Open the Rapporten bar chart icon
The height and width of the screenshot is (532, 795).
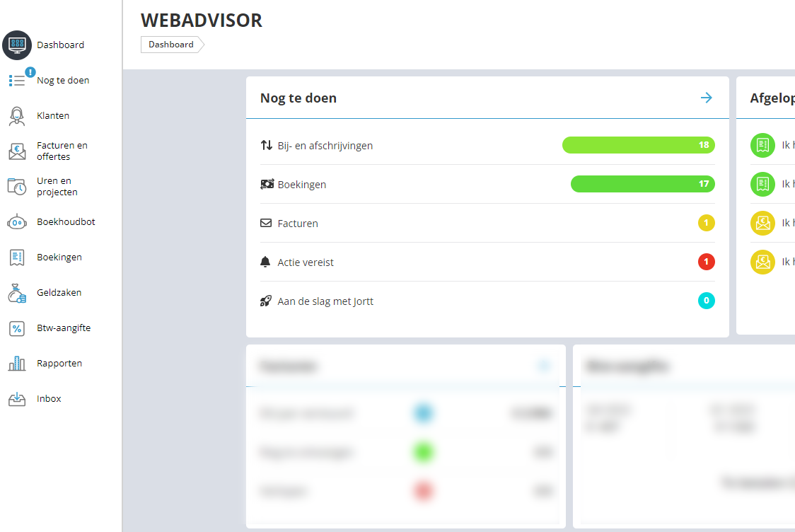pos(17,364)
